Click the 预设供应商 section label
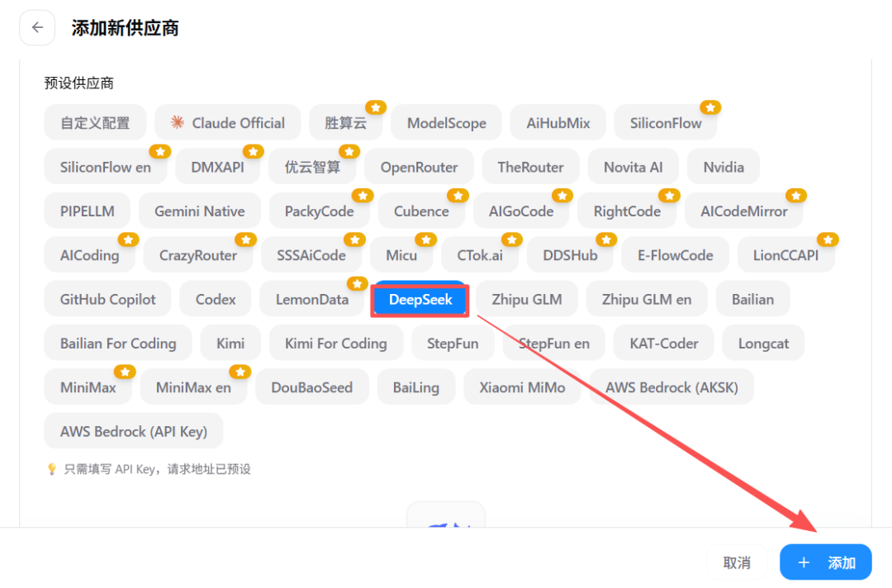Screen dimensions: 892x588 (79, 83)
